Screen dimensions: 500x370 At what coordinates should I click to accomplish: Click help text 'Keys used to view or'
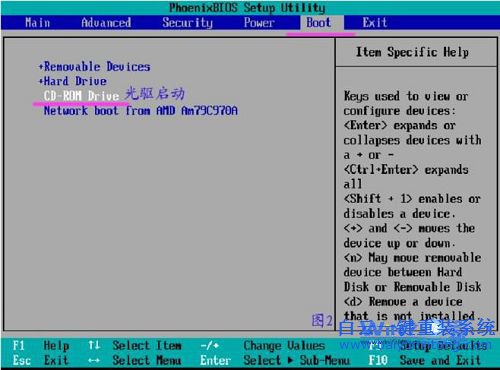tap(406, 96)
